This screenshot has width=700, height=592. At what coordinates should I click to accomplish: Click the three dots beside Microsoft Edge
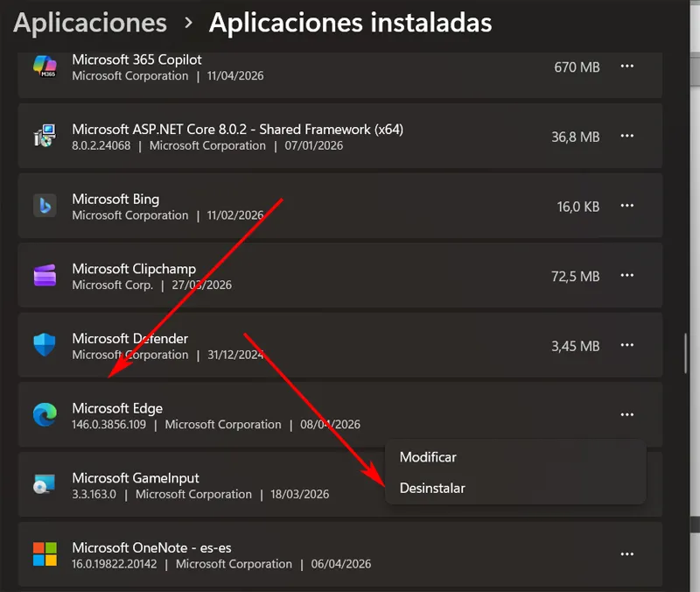coord(626,414)
